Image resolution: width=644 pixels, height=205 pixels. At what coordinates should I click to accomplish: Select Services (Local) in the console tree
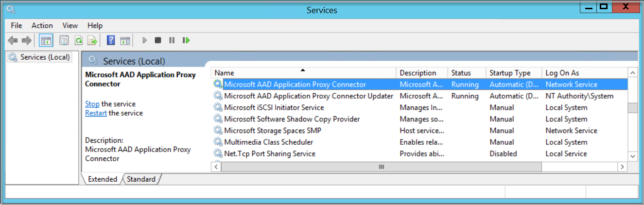click(x=45, y=57)
